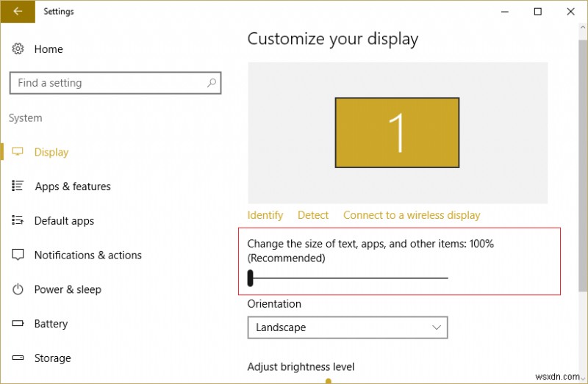This screenshot has width=588, height=384.
Task: Click the back arrow in title bar
Action: point(18,12)
